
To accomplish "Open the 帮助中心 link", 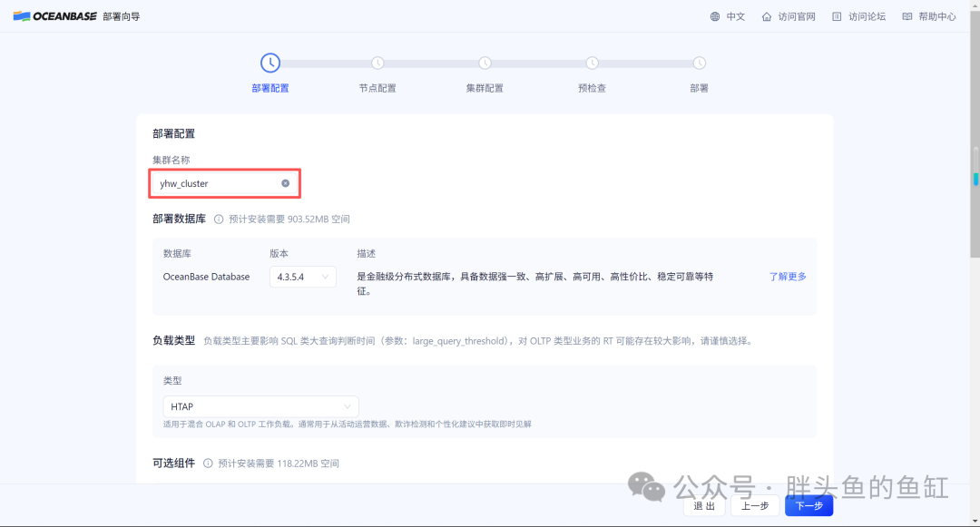I will point(937,17).
